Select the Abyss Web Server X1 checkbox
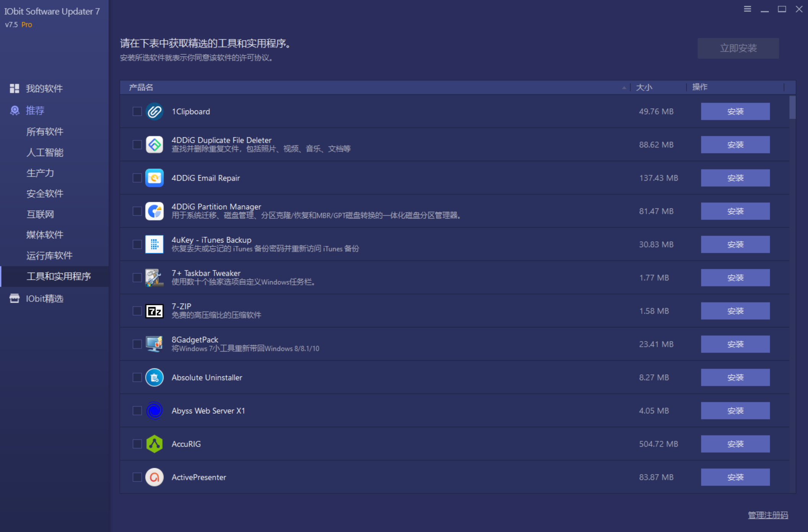 click(137, 411)
